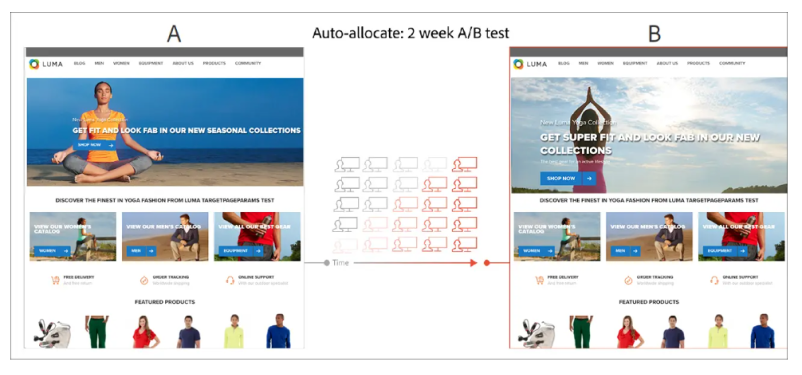Open the men's catalog card on page B
This screenshot has width=802, height=375.
point(650,236)
